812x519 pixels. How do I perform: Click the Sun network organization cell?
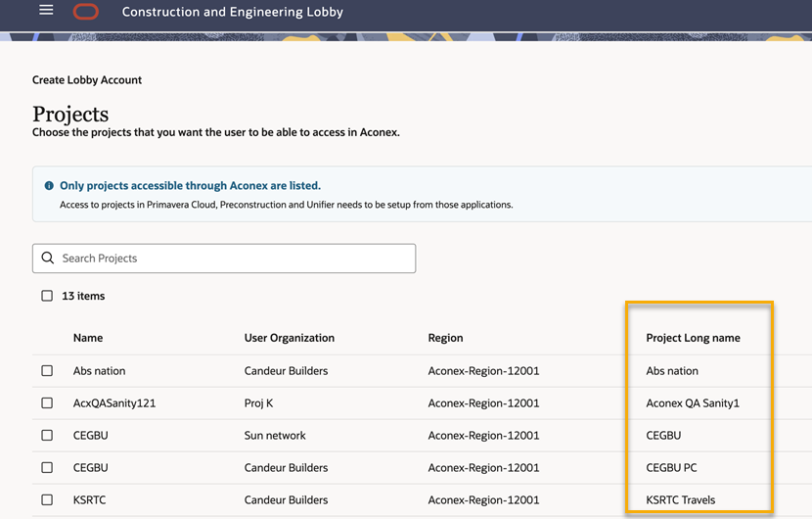[x=275, y=435]
